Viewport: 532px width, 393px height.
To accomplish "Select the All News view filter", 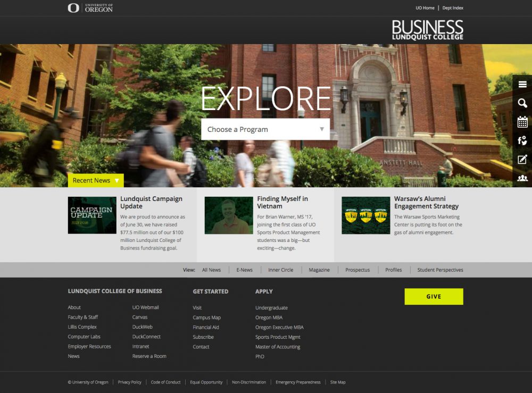I will 211,270.
